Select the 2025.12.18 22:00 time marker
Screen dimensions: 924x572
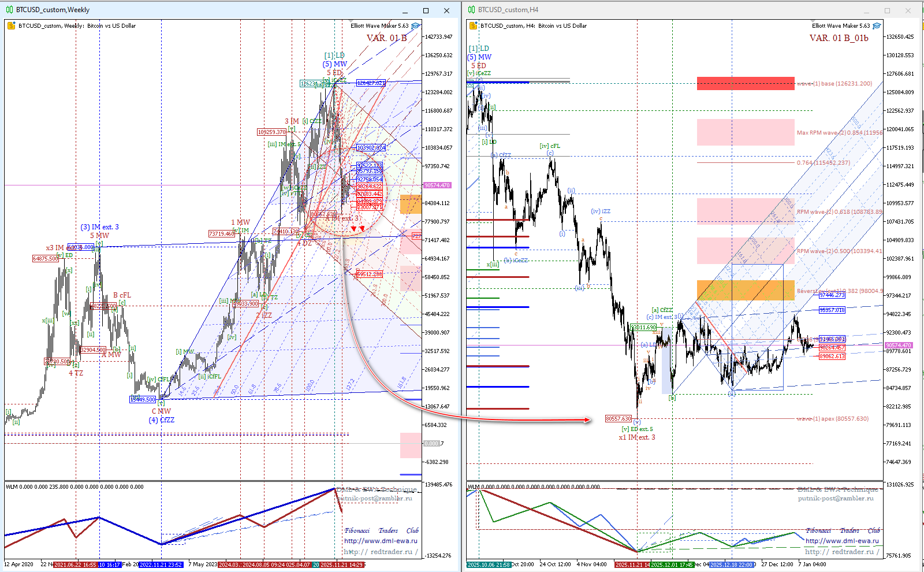click(731, 564)
